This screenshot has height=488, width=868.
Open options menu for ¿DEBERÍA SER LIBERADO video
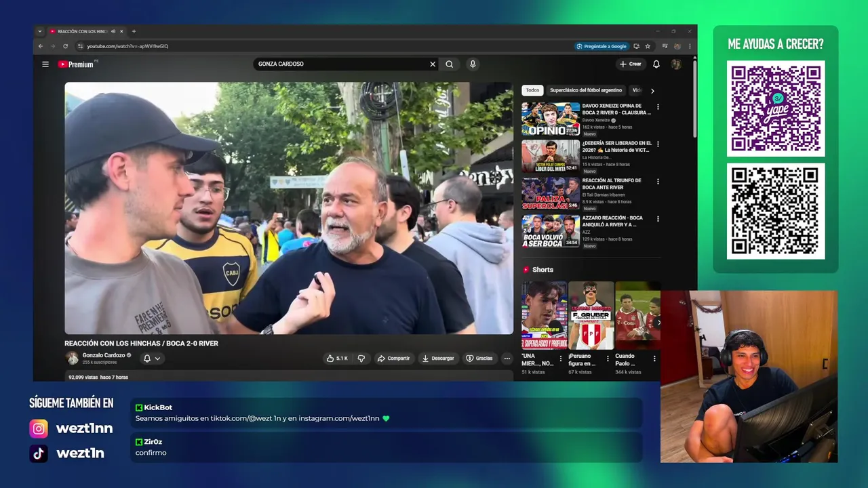pyautogui.click(x=657, y=144)
